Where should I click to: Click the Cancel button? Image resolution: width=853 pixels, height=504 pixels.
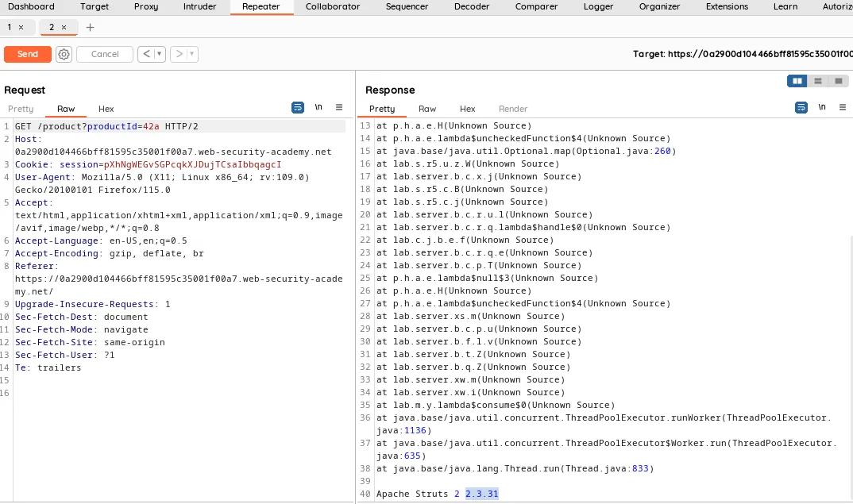(x=105, y=54)
